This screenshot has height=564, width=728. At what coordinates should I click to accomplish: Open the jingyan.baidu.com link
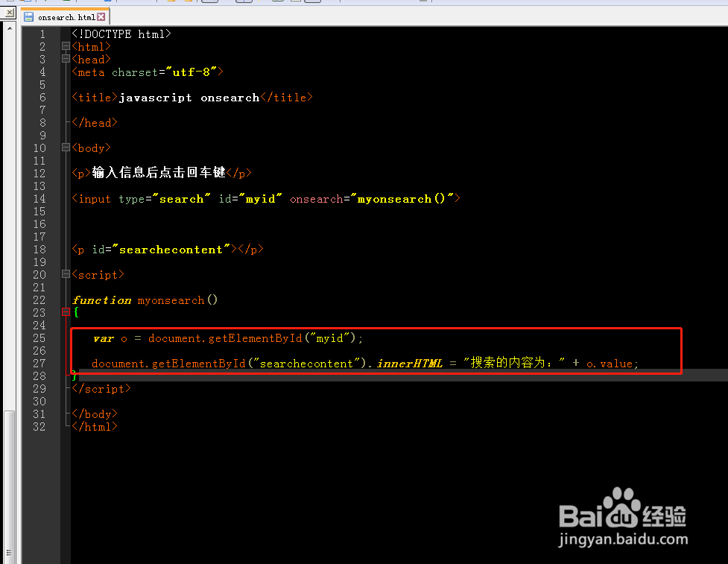624,536
